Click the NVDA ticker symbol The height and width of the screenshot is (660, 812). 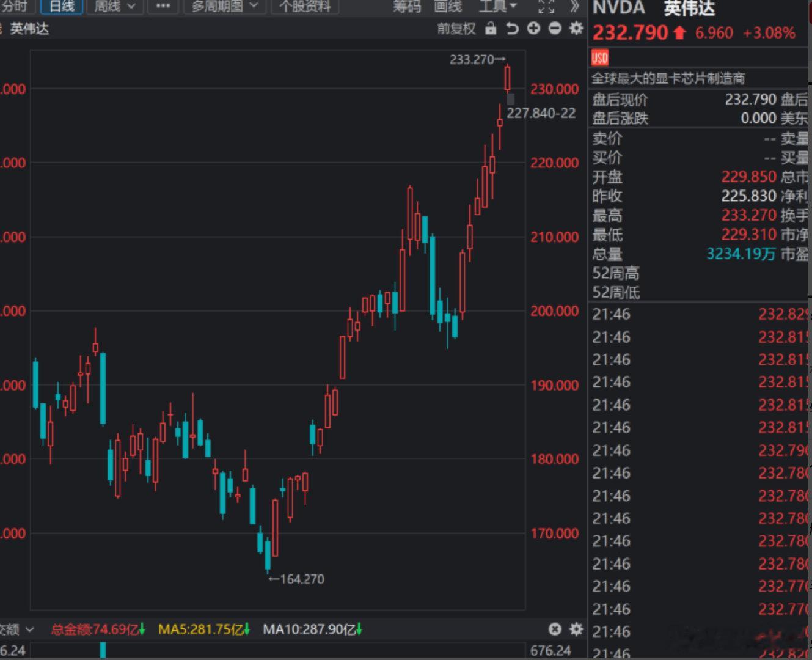coord(619,8)
